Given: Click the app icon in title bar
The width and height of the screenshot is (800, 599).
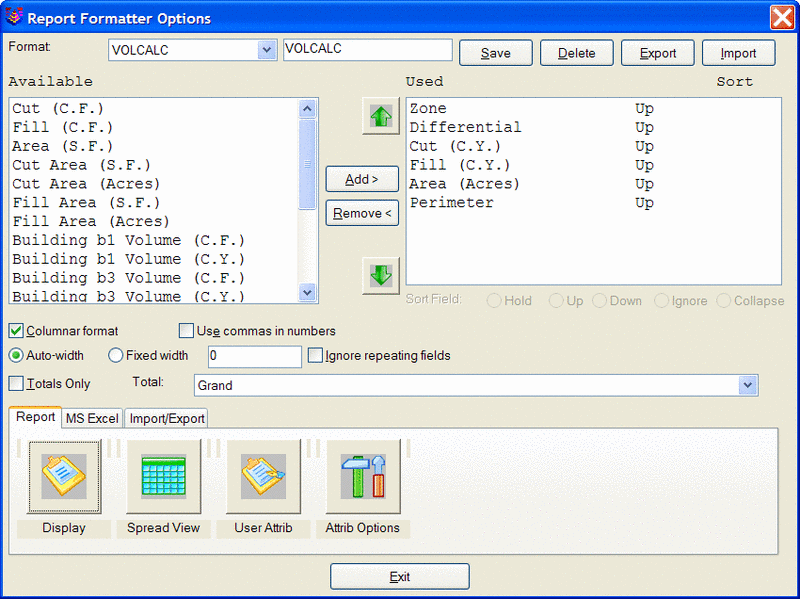Looking at the screenshot, I should click(14, 17).
